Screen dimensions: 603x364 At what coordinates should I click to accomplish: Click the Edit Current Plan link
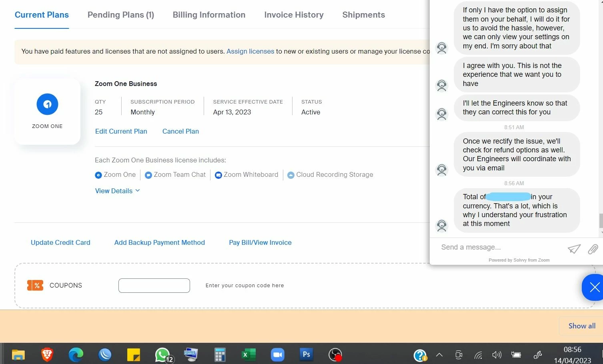pos(121,131)
